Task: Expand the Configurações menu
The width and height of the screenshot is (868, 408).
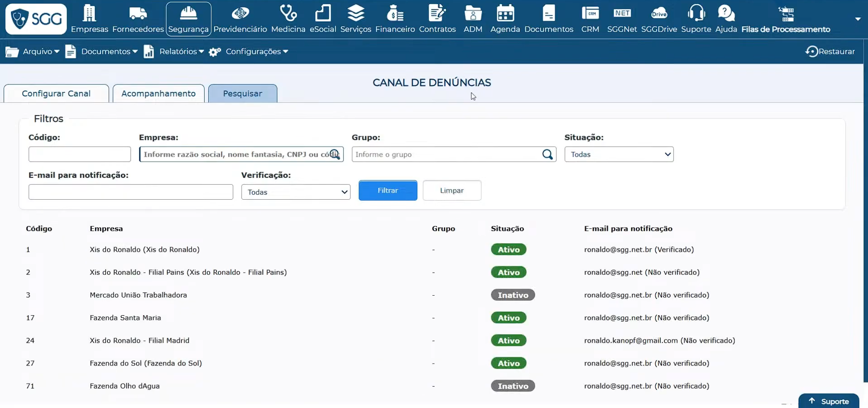Action: click(249, 52)
